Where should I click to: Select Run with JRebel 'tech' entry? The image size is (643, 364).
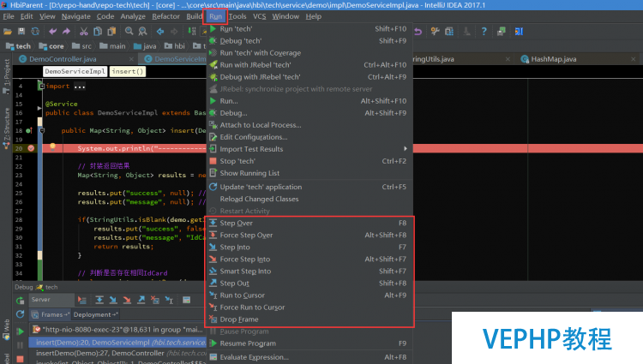coord(309,65)
